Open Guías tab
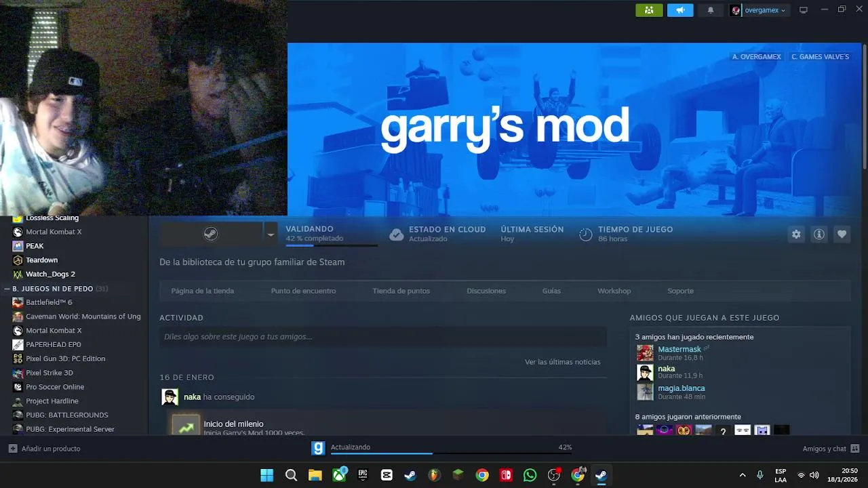Viewport: 868px width, 488px height. 551,291
